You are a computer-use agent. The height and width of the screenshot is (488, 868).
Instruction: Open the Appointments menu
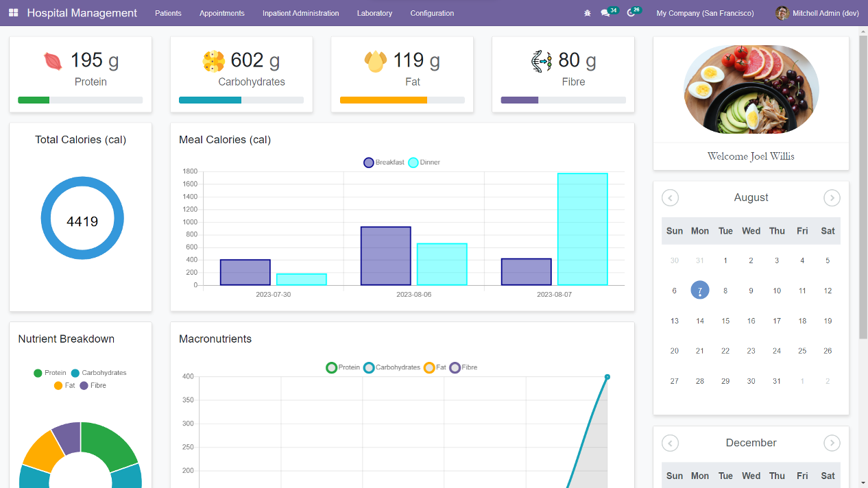coord(222,13)
